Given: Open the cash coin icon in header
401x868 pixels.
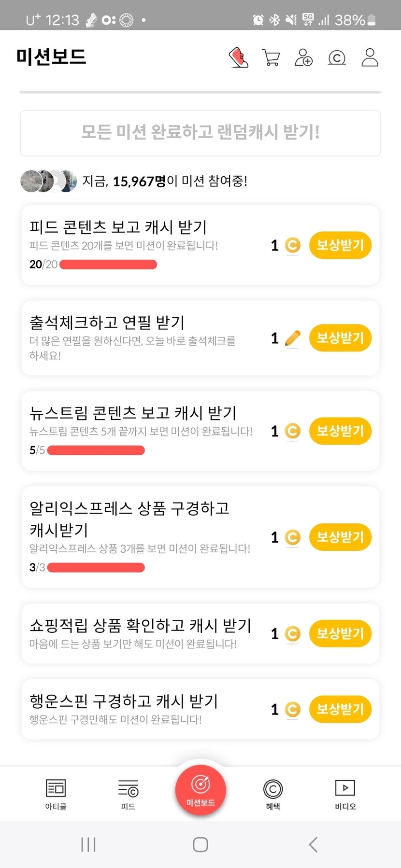Looking at the screenshot, I should tap(337, 58).
